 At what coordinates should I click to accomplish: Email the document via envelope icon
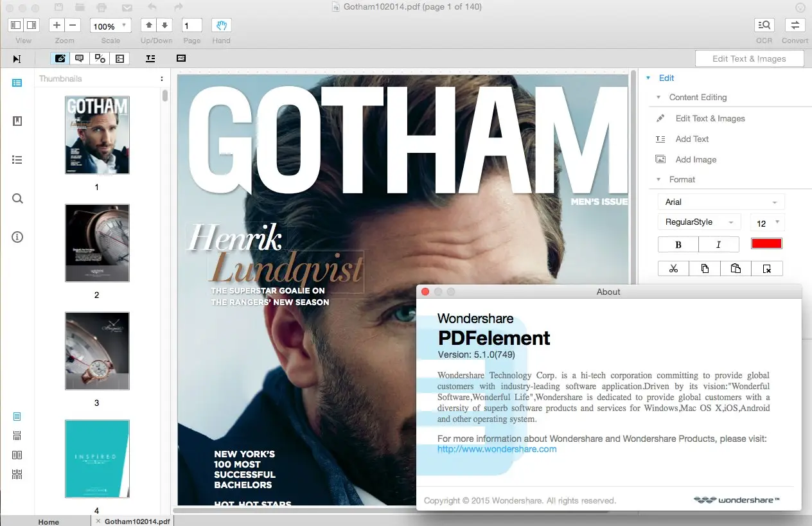127,7
